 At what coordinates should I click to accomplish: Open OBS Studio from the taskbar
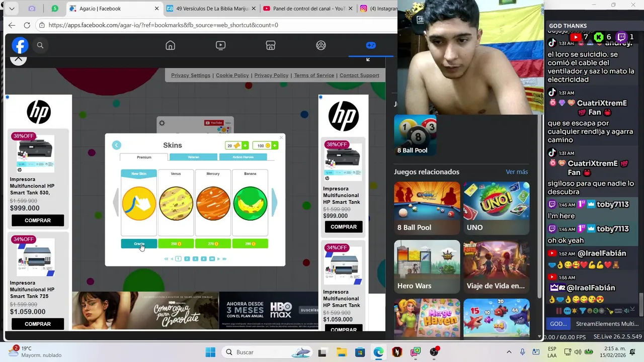point(434,352)
